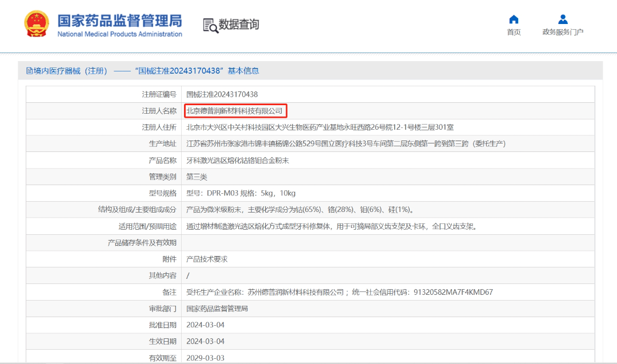Click the 备注 row label

[170, 292]
